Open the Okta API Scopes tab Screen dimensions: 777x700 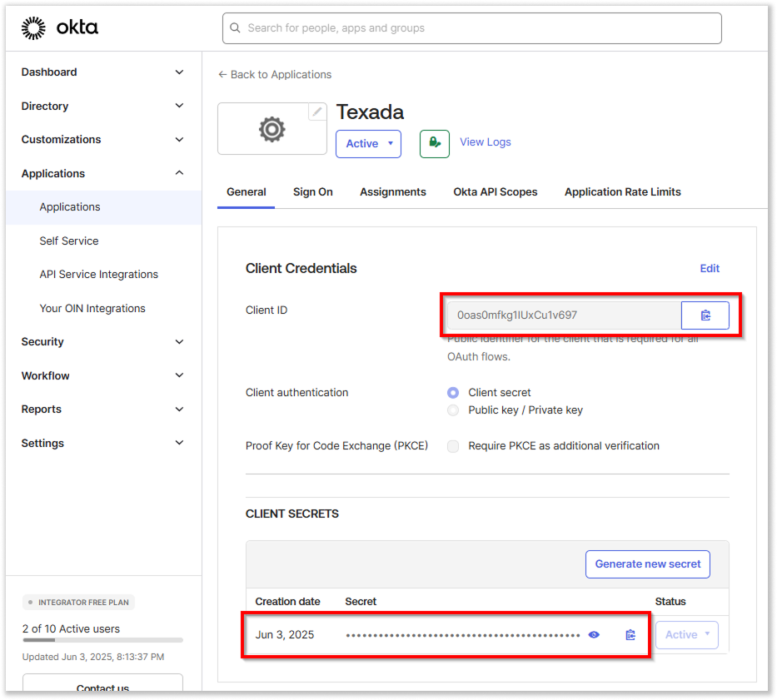tap(495, 192)
